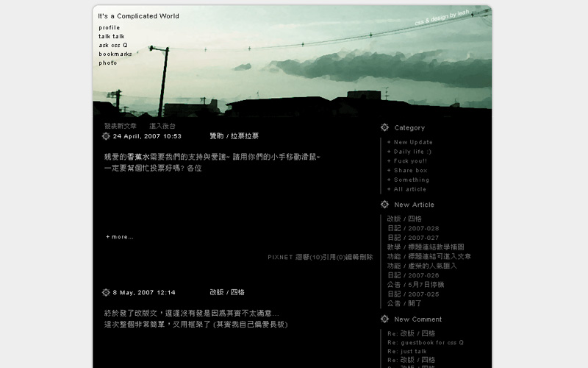This screenshot has width=588, height=368.
Task: Select the New Update category
Action: click(413, 142)
